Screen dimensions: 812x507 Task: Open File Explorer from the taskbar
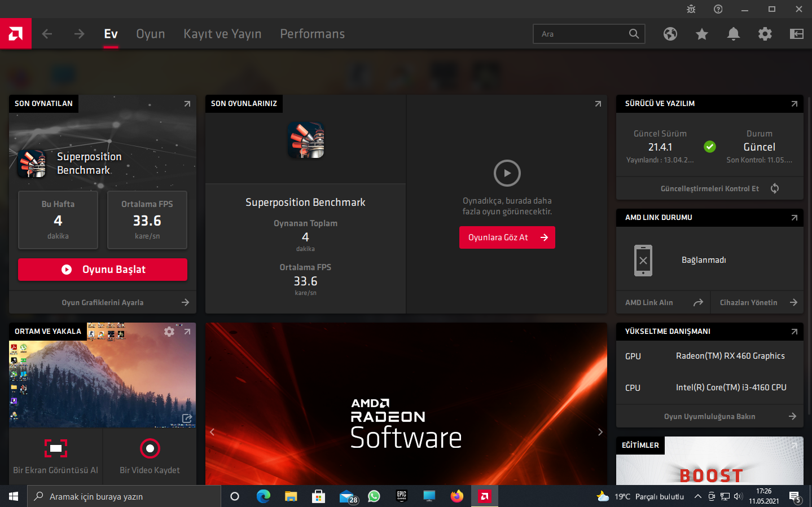pos(291,496)
